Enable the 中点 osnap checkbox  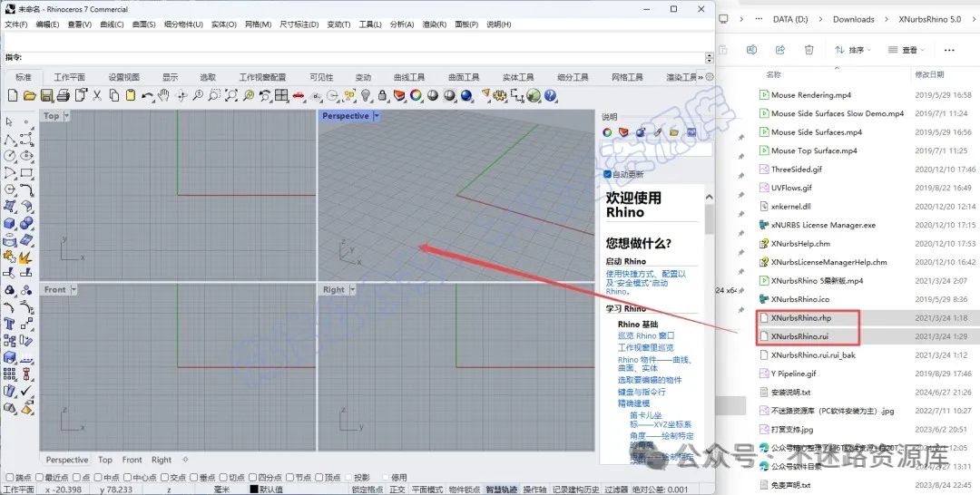point(99,478)
